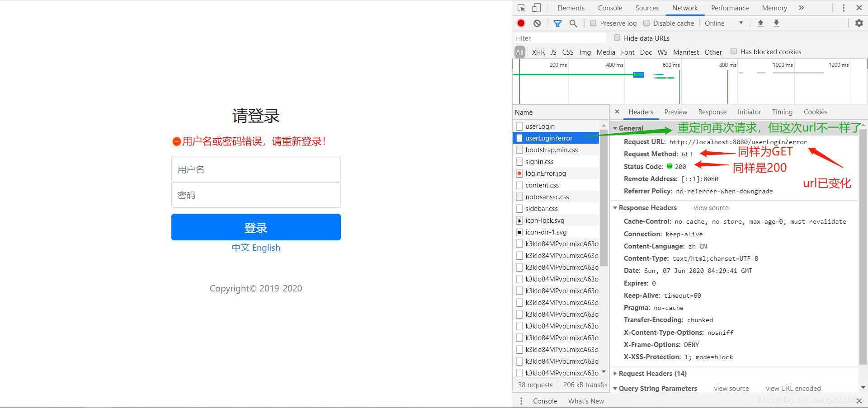Switch language to 中文
This screenshot has height=408, width=868.
coord(241,248)
